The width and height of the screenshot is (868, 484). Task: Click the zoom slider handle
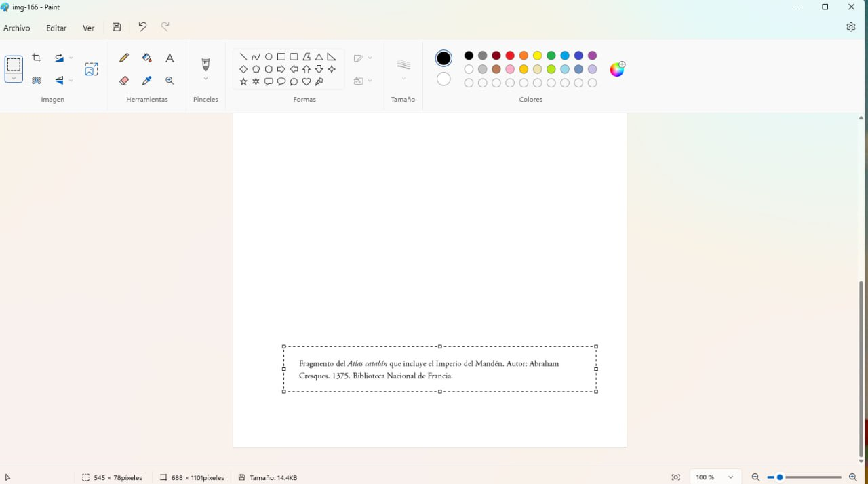(x=780, y=477)
